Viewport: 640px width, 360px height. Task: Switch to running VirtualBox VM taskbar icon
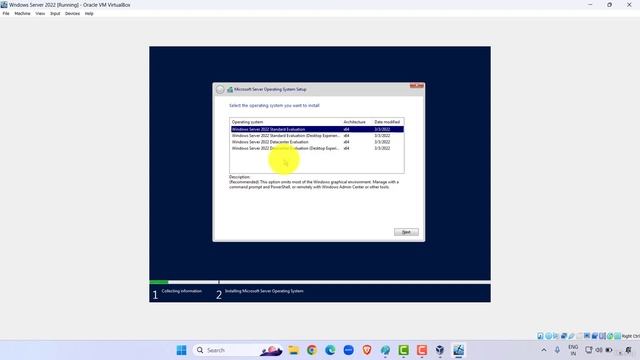458,350
